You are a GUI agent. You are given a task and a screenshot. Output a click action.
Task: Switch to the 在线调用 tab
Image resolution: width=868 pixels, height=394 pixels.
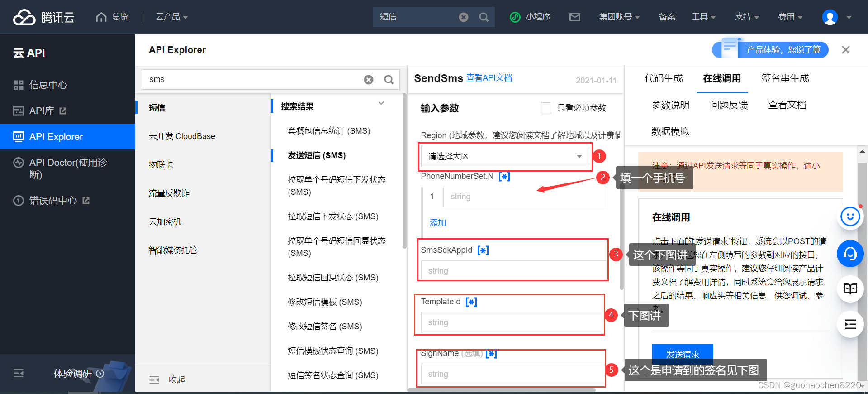point(722,78)
